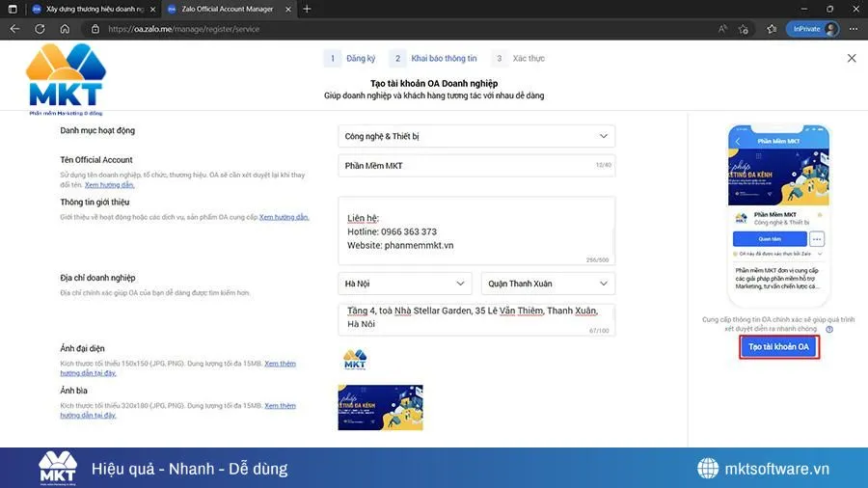Switch to Zalo Official Account Manager tab
The width and height of the screenshot is (868, 488).
[228, 9]
